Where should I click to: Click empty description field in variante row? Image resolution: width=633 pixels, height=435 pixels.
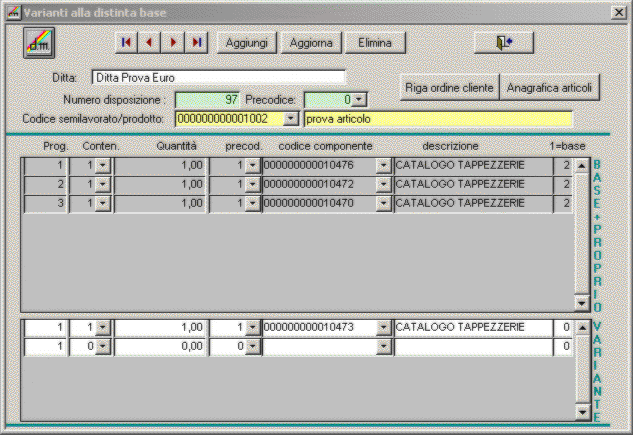[473, 346]
